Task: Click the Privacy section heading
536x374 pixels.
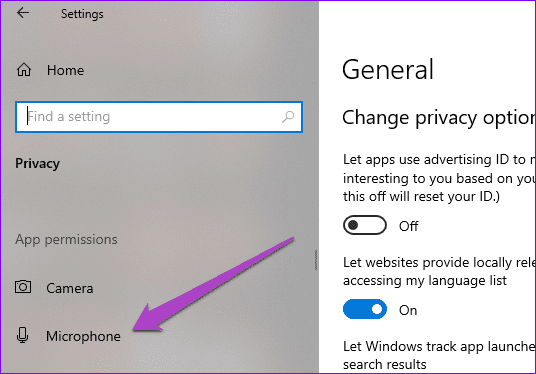Action: (38, 164)
